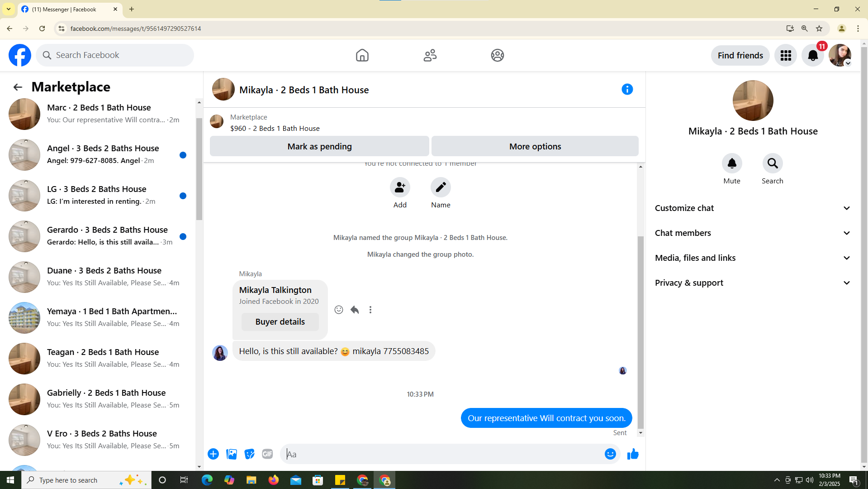Open Microsoft Edge from taskbar

207,480
